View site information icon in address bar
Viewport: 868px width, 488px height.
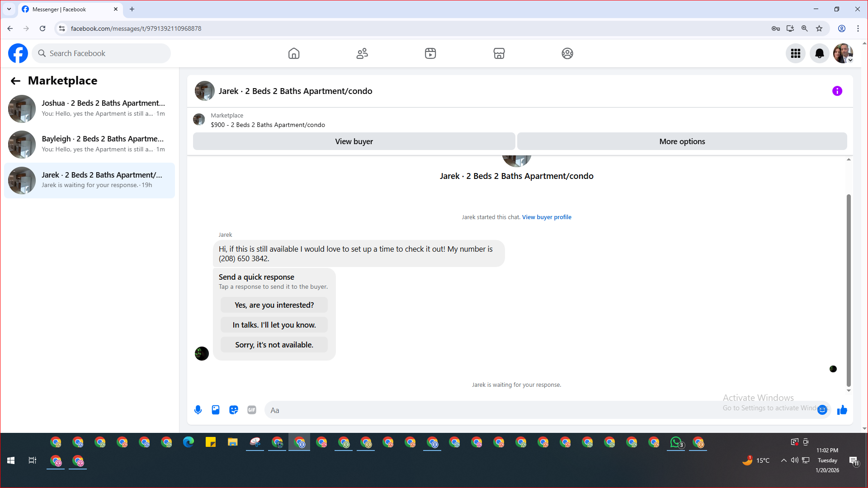[x=62, y=28]
